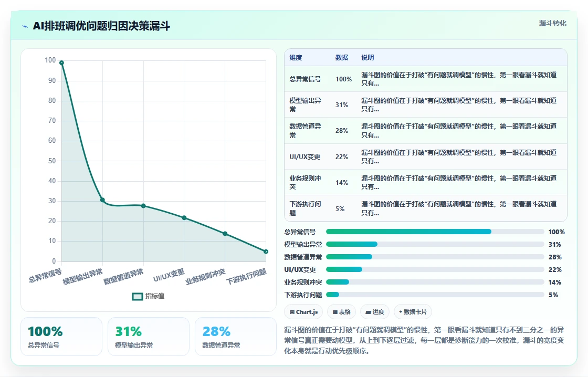Click the 下游执行问题 x-axis label

point(246,277)
